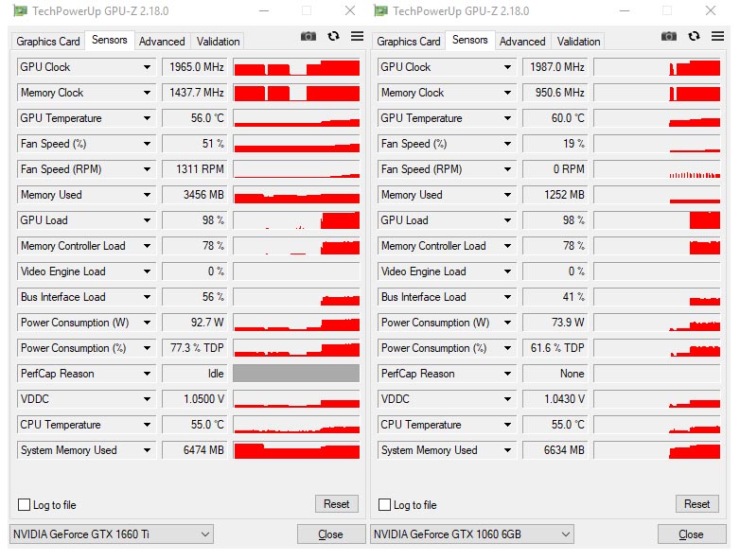Click 3456 MB Memory Used value
The height and width of the screenshot is (560, 740).
click(x=194, y=195)
